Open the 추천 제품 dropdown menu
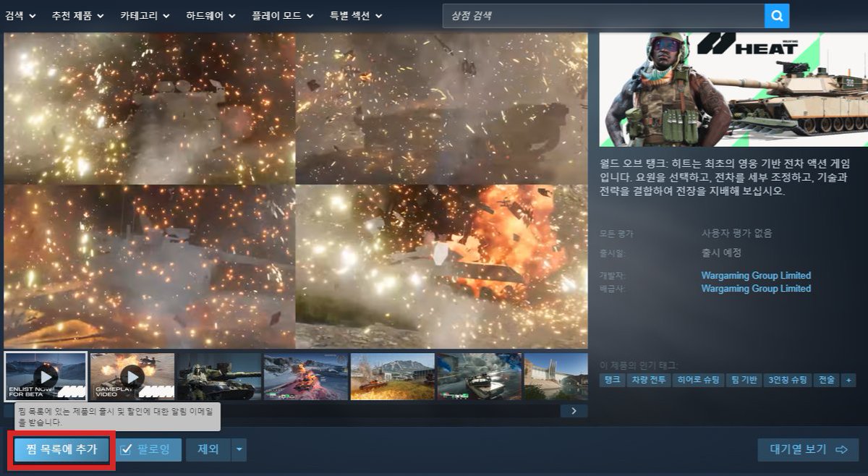 tap(78, 15)
